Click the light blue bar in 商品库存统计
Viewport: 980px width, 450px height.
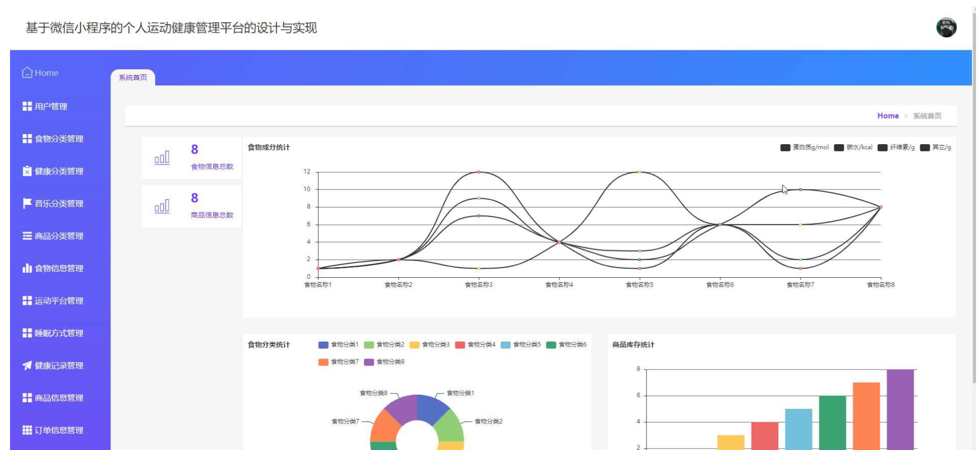click(x=799, y=429)
